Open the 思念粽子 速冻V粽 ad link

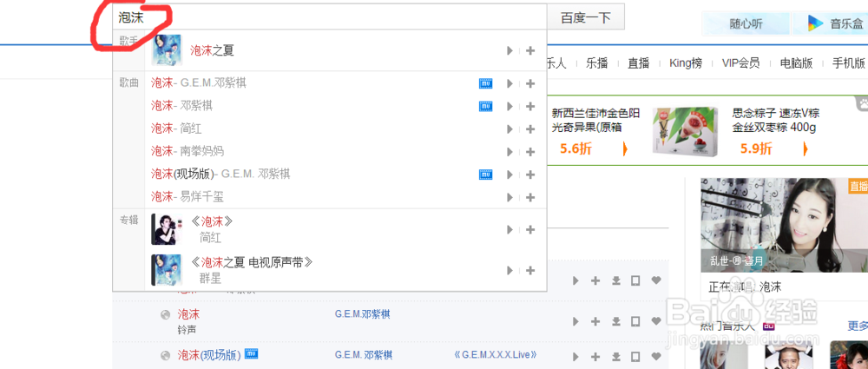pos(776,120)
